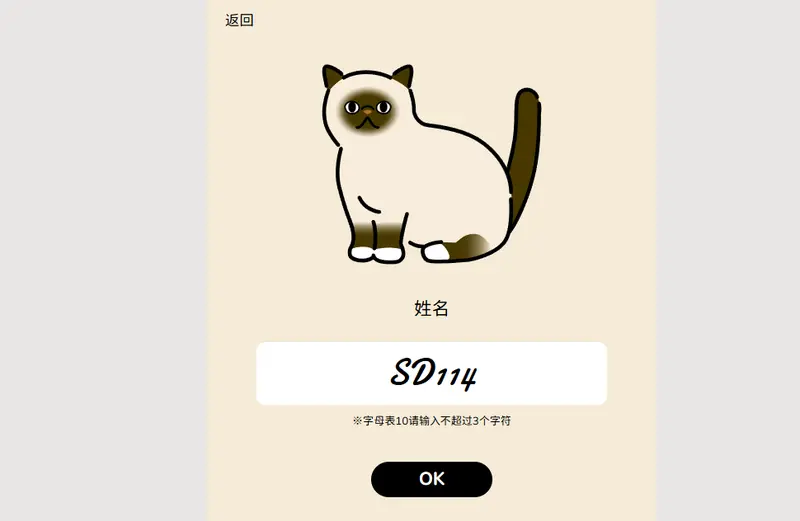800x521 pixels.
Task: Go back using the 返回 link
Action: pos(239,20)
